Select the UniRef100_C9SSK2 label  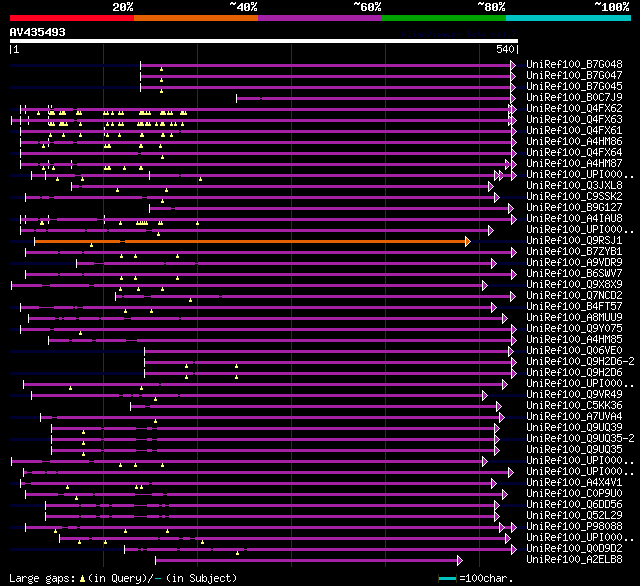tap(574, 197)
